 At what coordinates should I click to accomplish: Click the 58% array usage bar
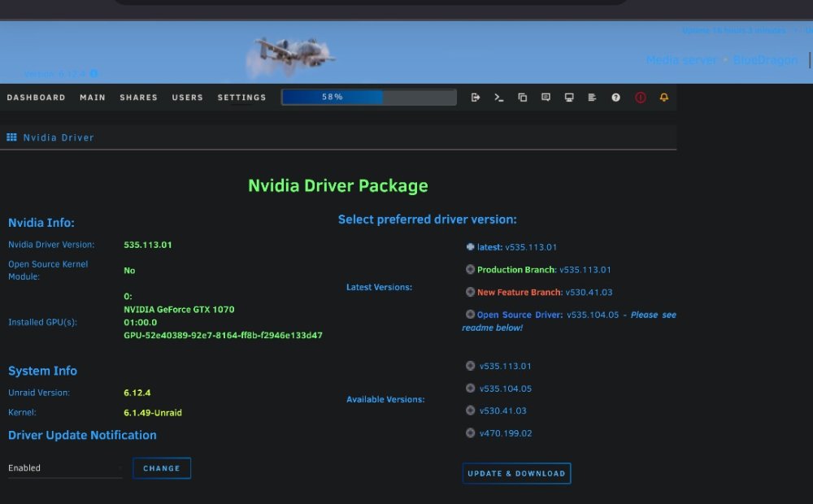[x=368, y=97]
